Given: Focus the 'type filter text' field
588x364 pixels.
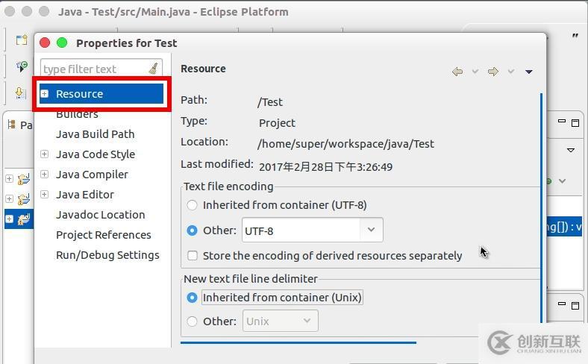Looking at the screenshot, I should [93, 69].
